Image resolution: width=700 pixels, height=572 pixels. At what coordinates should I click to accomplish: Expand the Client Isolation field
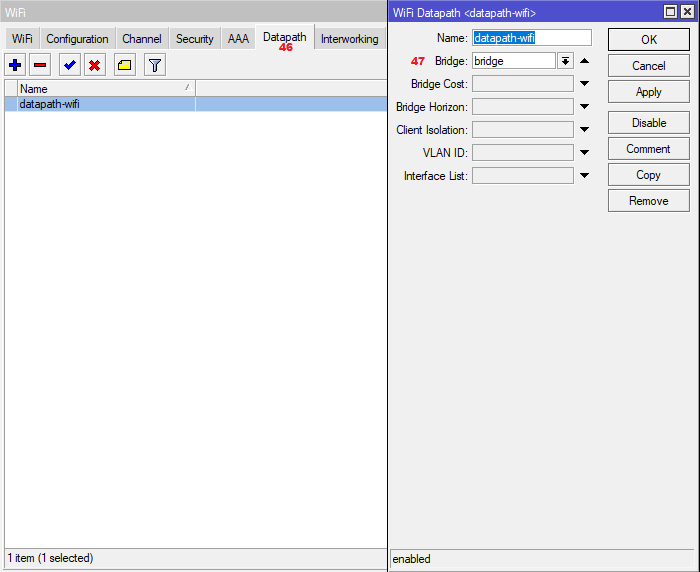click(584, 130)
